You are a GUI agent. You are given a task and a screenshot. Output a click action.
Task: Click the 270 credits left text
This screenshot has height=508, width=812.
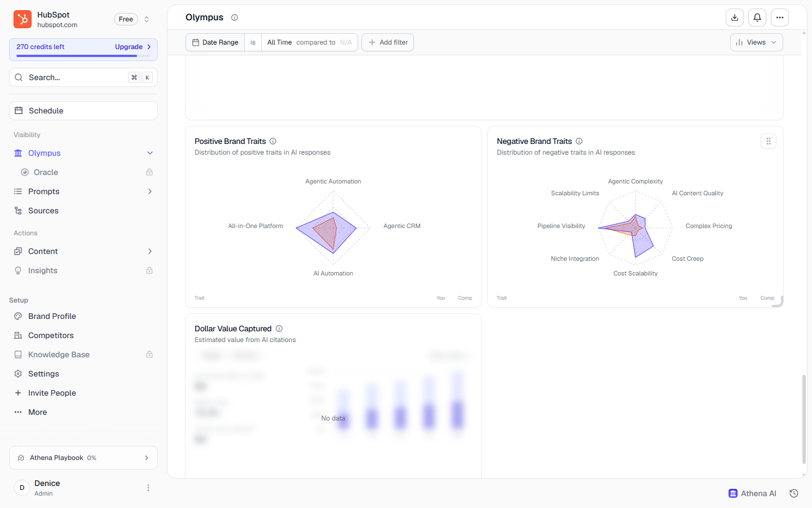tap(41, 47)
